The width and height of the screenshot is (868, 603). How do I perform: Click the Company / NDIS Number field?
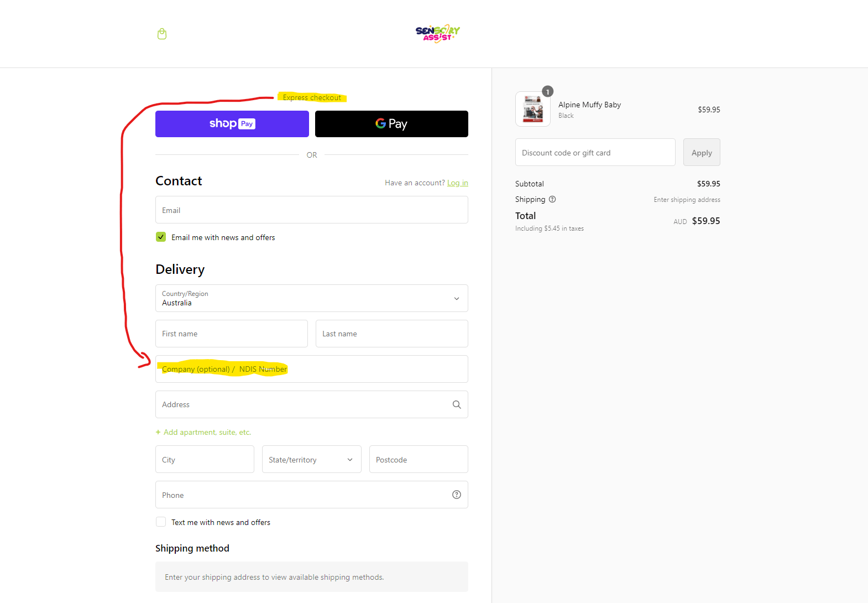pyautogui.click(x=312, y=369)
